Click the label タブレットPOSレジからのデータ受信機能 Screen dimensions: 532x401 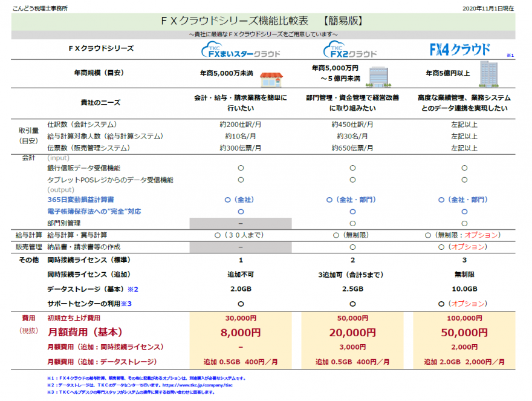click(110, 180)
